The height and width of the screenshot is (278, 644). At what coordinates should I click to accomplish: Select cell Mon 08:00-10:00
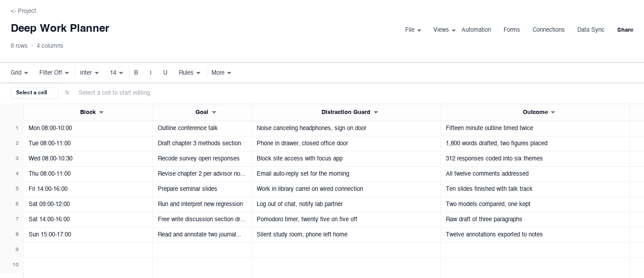tap(88, 128)
